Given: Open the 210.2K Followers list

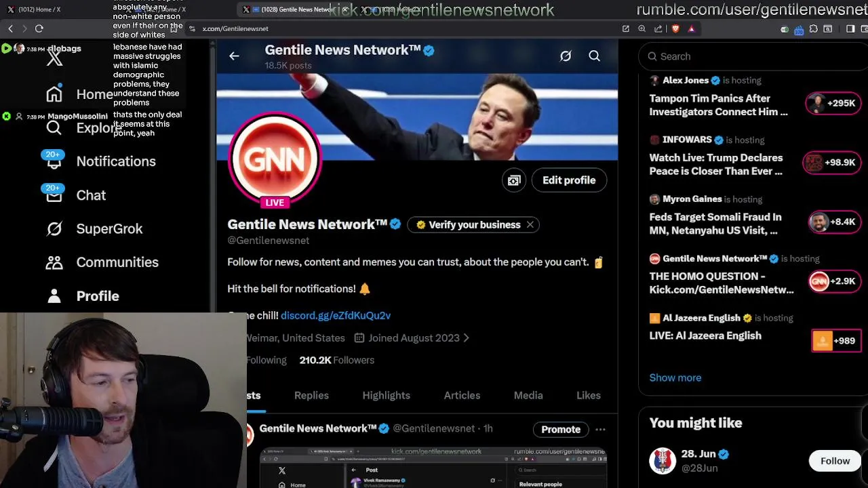Looking at the screenshot, I should coord(337,360).
